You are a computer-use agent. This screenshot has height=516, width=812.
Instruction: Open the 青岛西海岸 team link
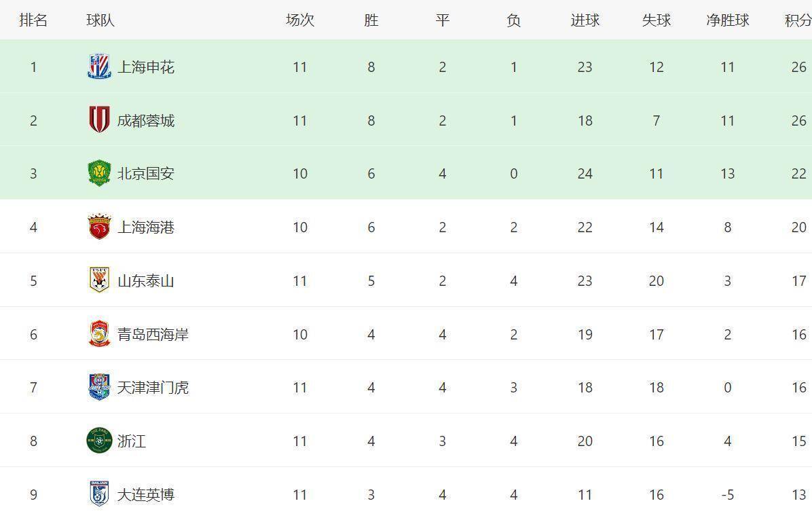153,334
